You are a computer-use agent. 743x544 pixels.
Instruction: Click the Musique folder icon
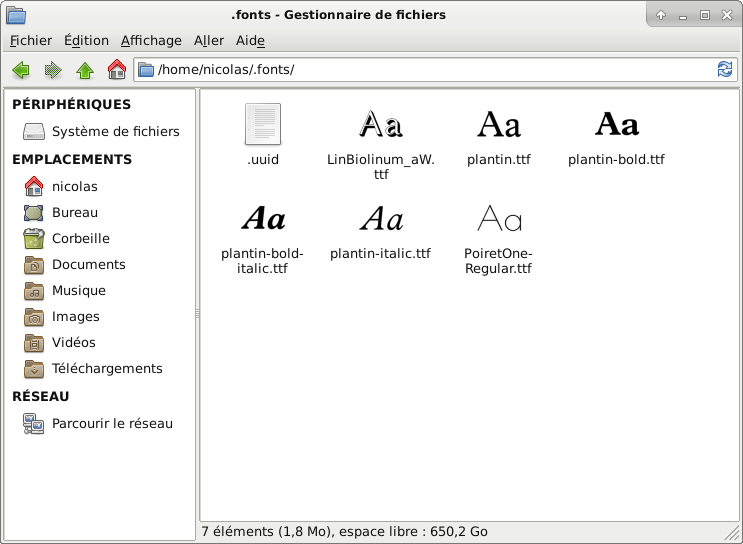(34, 291)
